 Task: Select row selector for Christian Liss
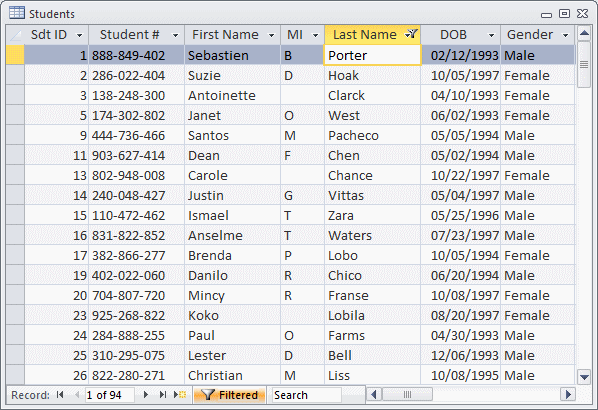point(15,375)
